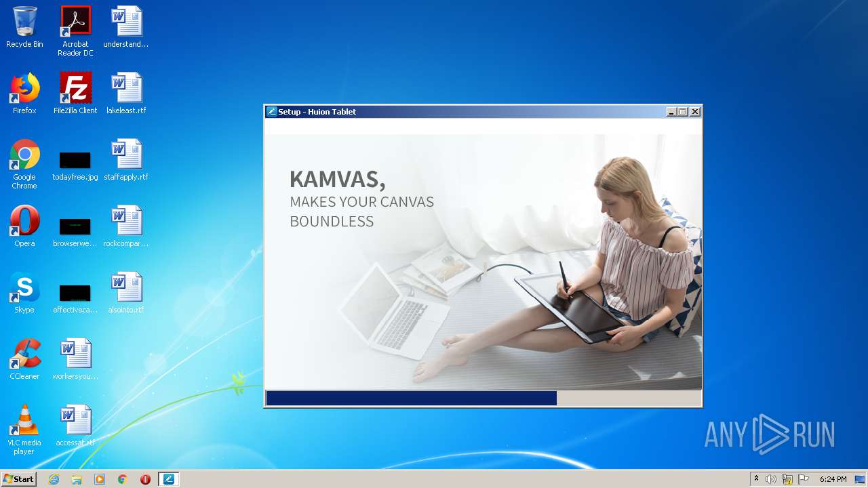Launch Skype from the desktop
Viewport: 868px width, 488px height.
(24, 293)
